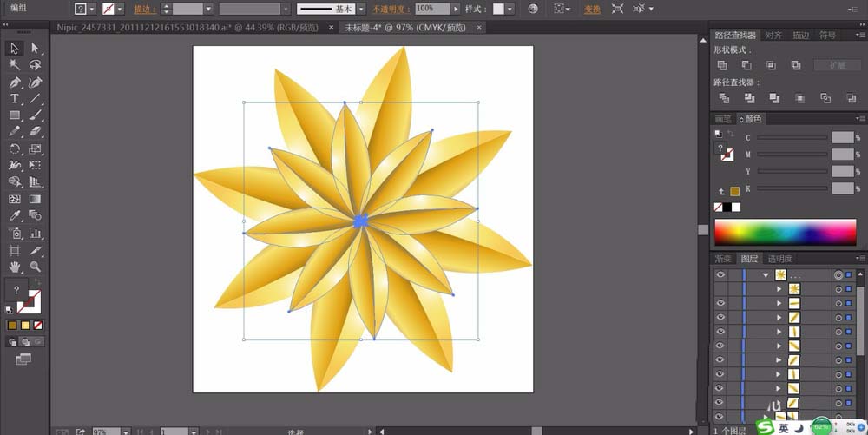Activate the toolbox stroke box

pyautogui.click(x=31, y=303)
